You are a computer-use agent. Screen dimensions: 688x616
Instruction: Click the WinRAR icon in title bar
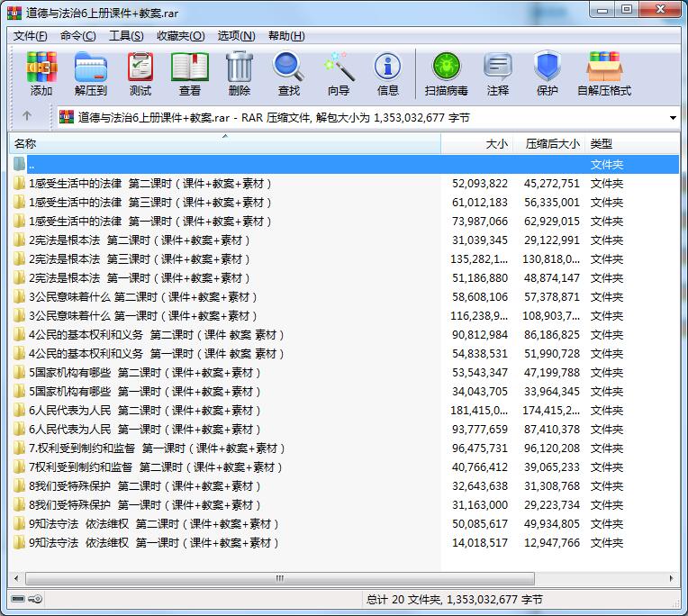[x=14, y=14]
